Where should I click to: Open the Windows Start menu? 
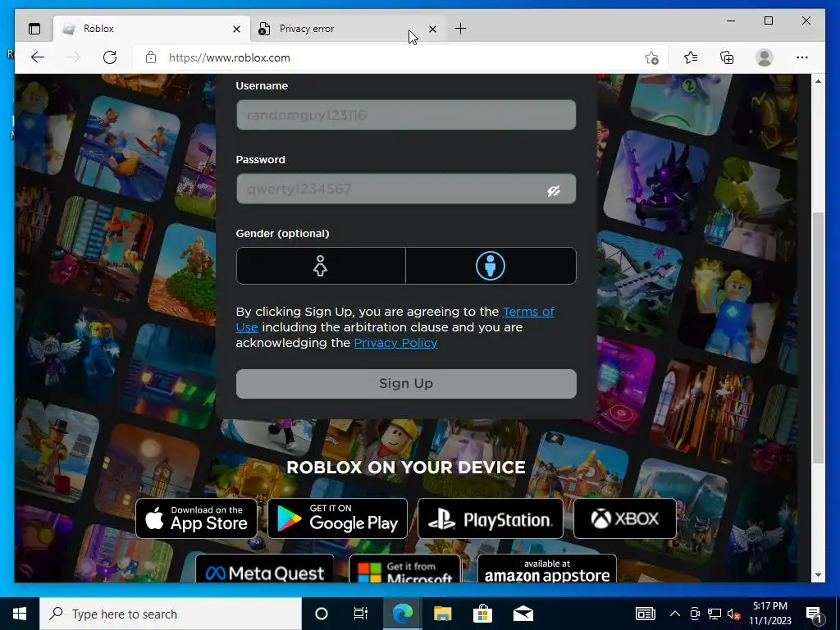[20, 614]
